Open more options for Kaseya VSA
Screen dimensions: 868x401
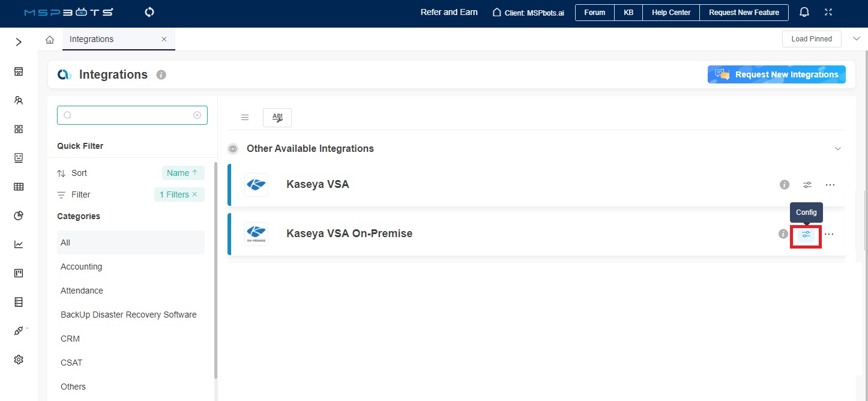click(830, 185)
